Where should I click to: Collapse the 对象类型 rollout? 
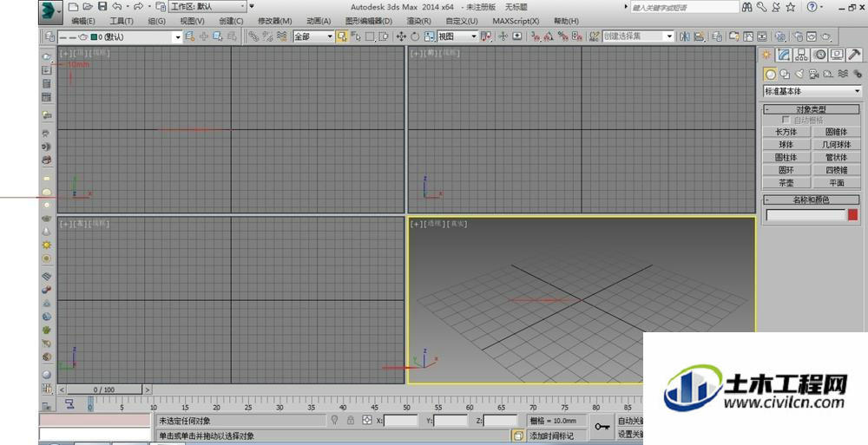pyautogui.click(x=812, y=109)
